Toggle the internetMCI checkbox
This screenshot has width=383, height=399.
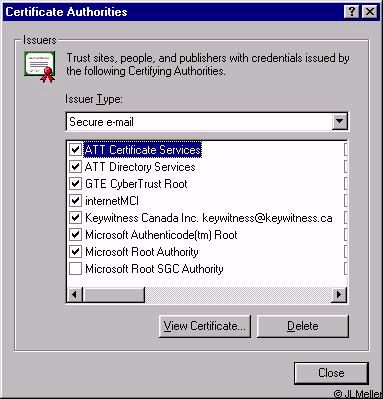pos(75,201)
